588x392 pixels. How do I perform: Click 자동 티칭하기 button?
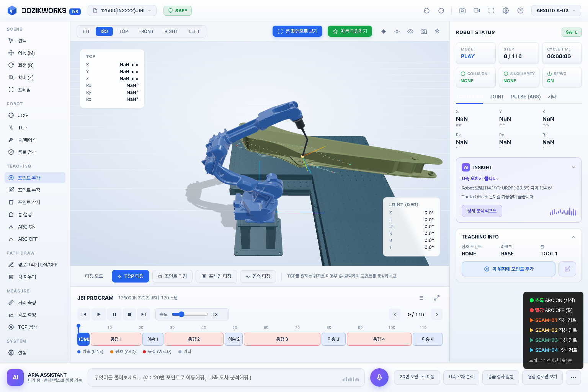(350, 31)
